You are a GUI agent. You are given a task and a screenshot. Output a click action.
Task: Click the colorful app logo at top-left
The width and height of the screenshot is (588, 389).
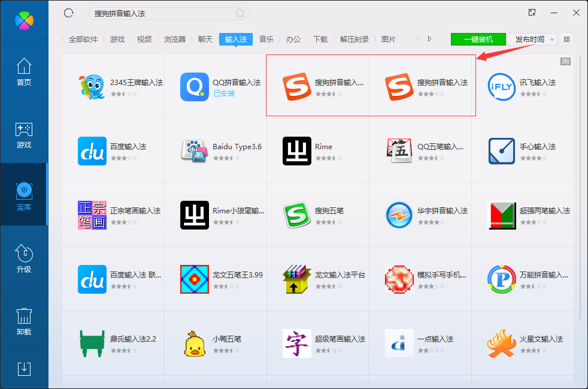(x=24, y=20)
